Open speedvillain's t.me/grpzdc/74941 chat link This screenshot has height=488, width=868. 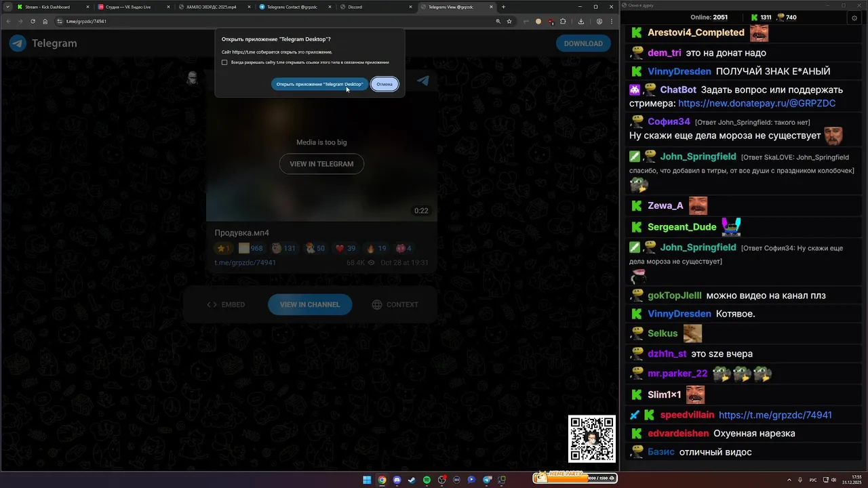775,415
